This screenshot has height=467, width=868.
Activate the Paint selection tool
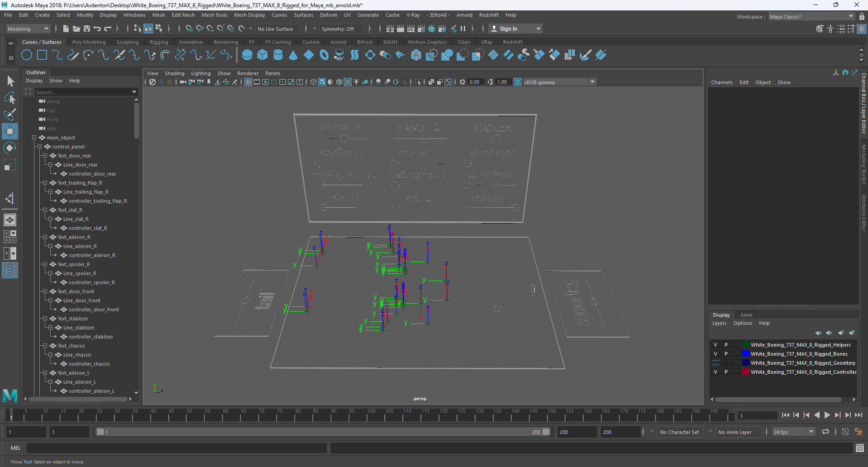(10, 114)
